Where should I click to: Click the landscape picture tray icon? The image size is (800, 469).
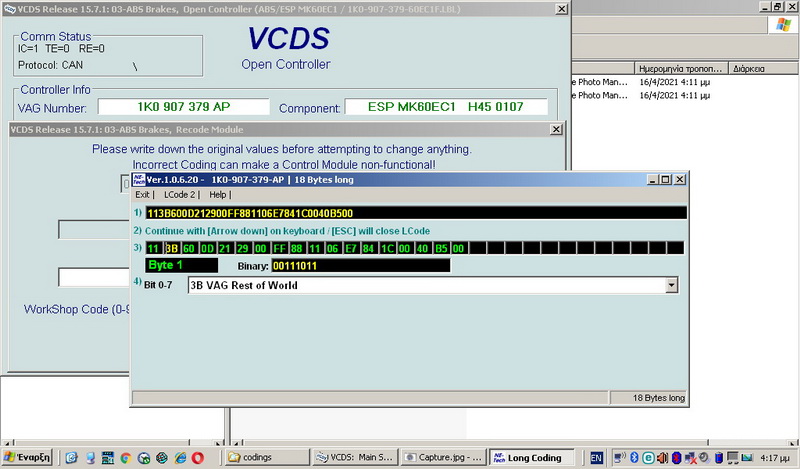click(x=747, y=457)
